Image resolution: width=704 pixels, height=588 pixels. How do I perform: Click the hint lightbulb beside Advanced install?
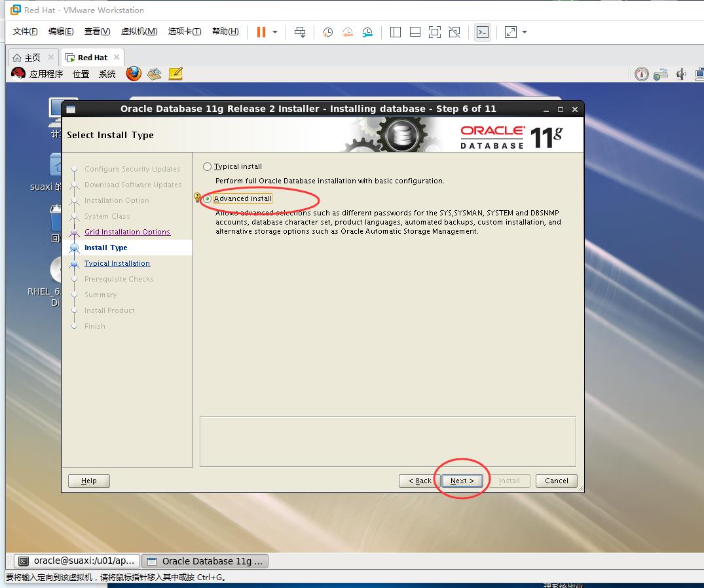pyautogui.click(x=197, y=198)
